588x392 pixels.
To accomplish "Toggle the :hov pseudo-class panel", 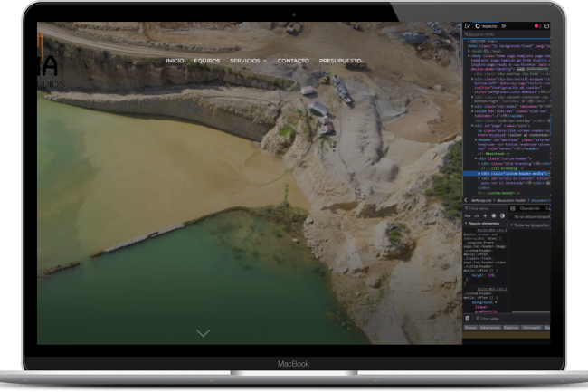I will 468,215.
